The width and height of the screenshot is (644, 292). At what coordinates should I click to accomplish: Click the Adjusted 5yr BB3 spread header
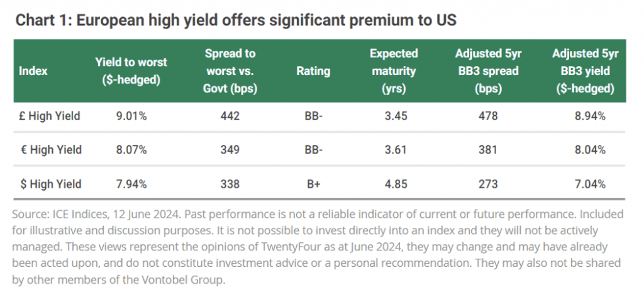[x=487, y=71]
